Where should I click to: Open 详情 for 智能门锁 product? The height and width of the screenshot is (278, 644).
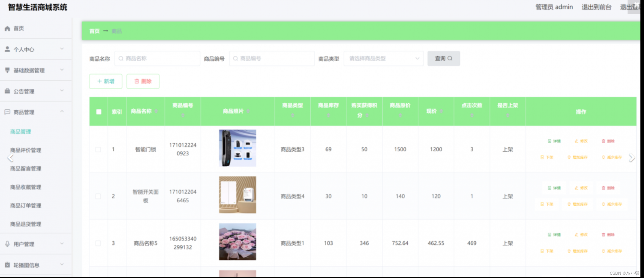tap(554, 141)
